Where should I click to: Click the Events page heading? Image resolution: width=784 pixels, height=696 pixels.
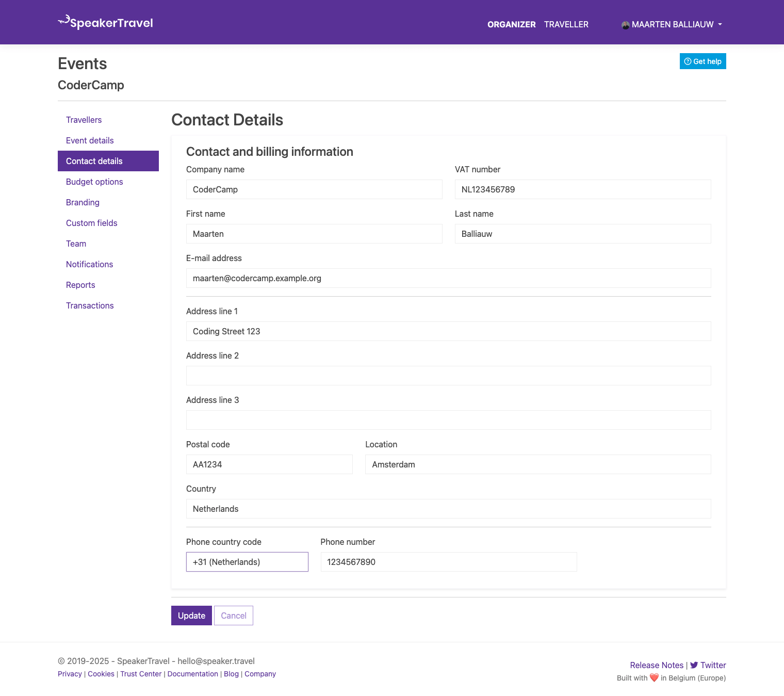pyautogui.click(x=83, y=63)
